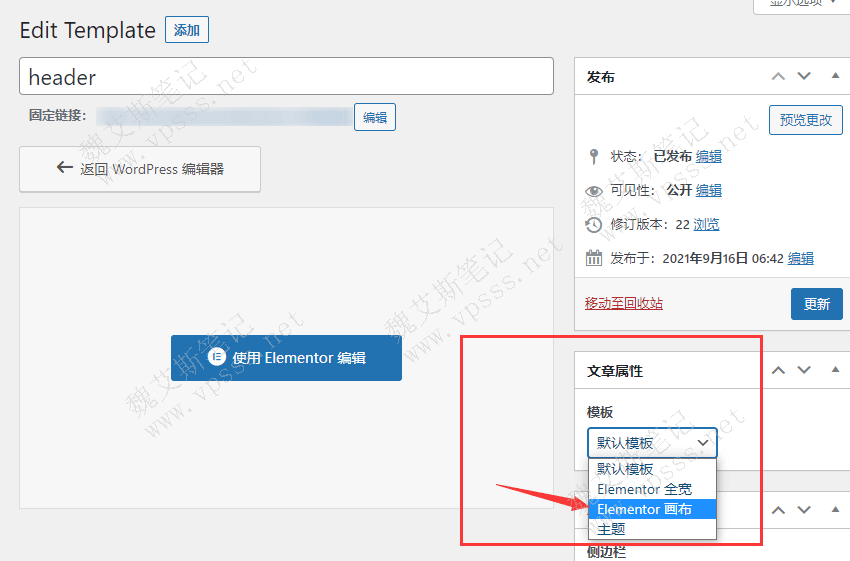Click the 发布 panel heading
The height and width of the screenshot is (561, 850).
[601, 77]
